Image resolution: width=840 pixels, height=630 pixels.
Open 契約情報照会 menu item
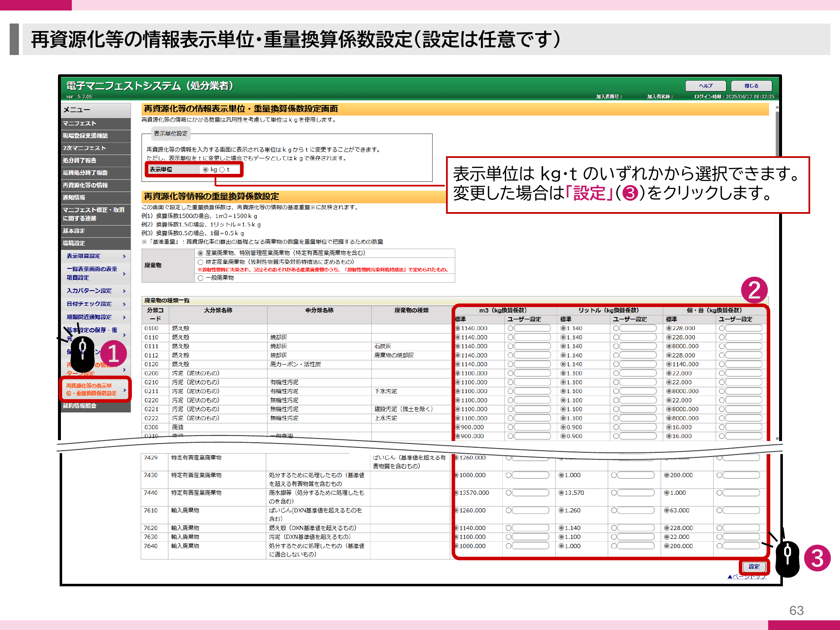96,406
